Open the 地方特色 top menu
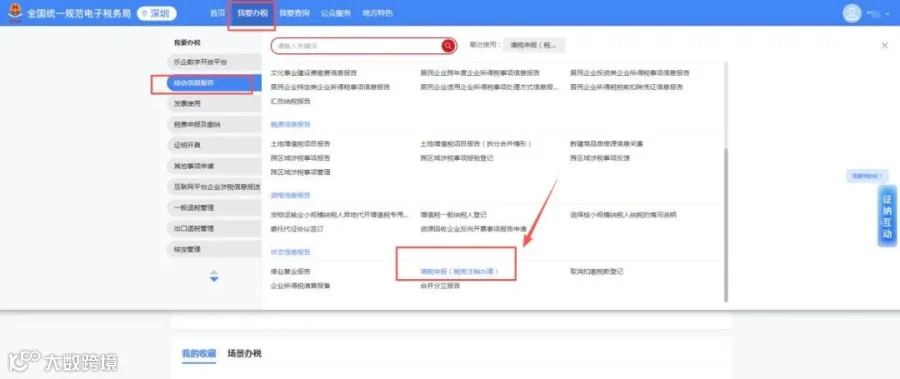Viewport: 900px width, 379px height. tap(377, 13)
